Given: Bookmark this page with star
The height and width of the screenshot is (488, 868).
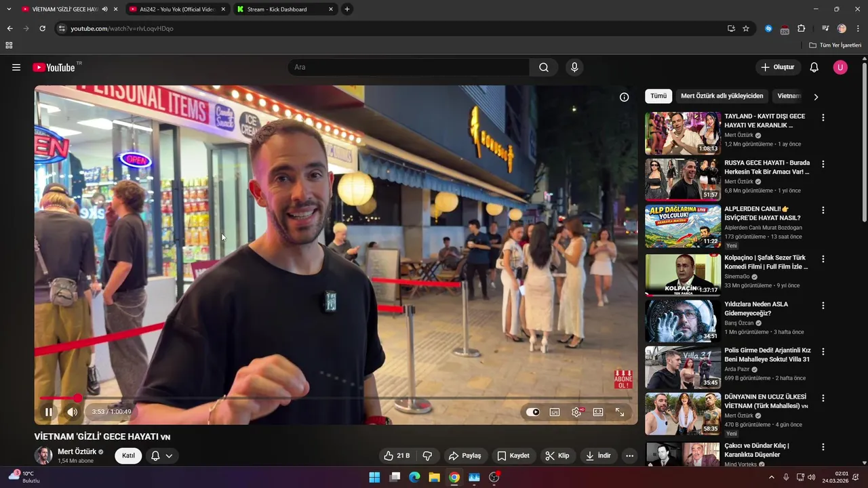Looking at the screenshot, I should click(746, 28).
